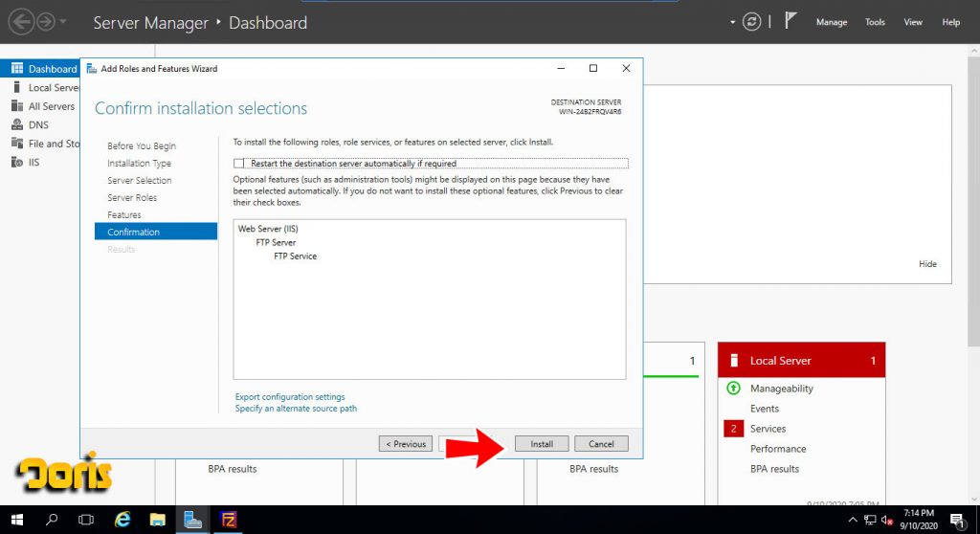Open BPA results under Local Server tile
Image resolution: width=980 pixels, height=534 pixels.
[774, 468]
